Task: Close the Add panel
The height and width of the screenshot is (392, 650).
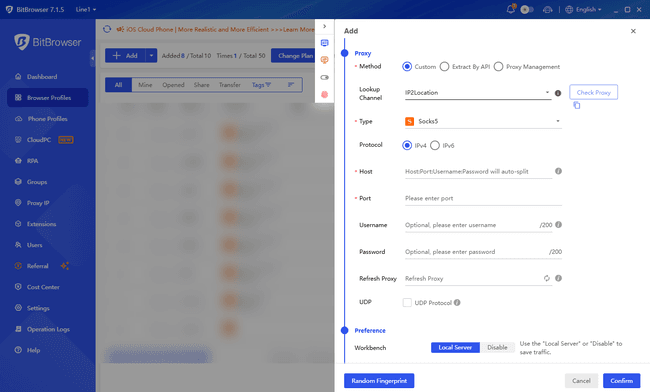Action: [633, 31]
